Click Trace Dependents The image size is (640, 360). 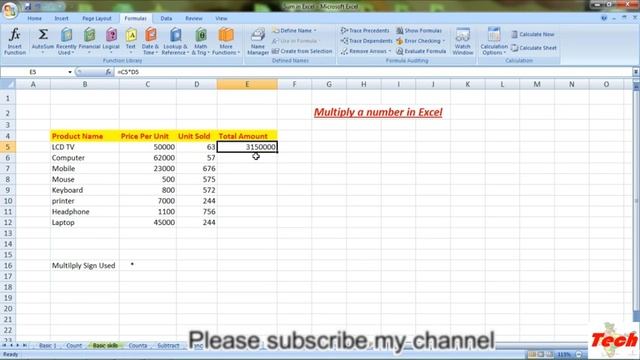367,41
